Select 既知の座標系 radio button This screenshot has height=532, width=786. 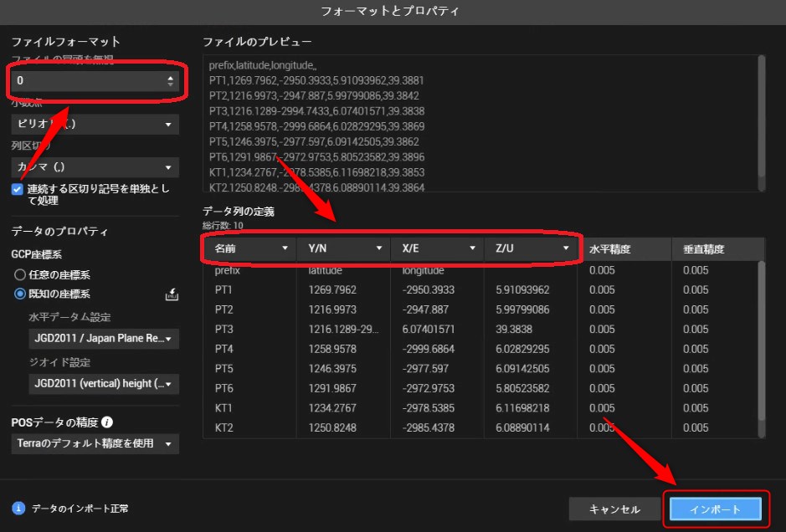coord(20,294)
